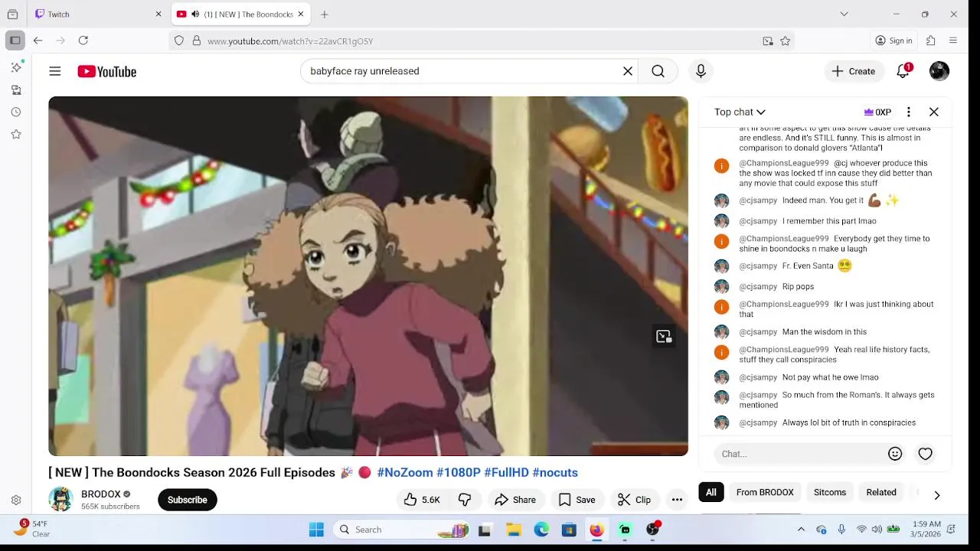Open tracking protection shield icon
Image resolution: width=980 pixels, height=551 pixels.
click(179, 41)
